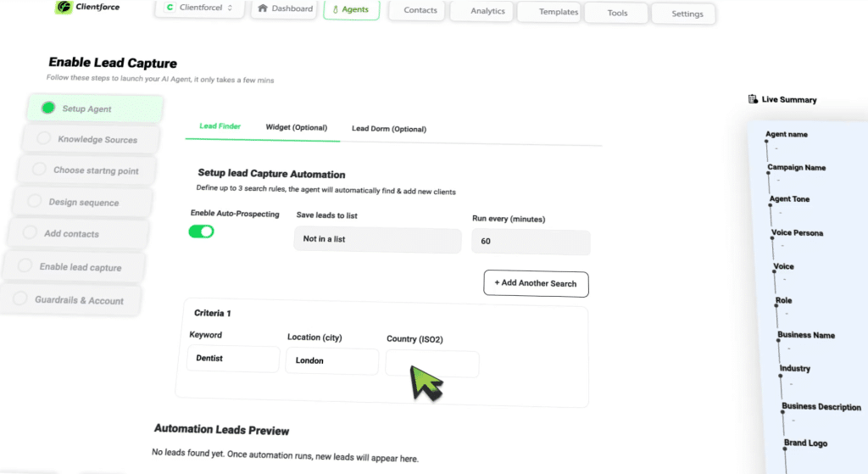Switch to the Widget (Optional) tab
The width and height of the screenshot is (868, 474).
(296, 127)
